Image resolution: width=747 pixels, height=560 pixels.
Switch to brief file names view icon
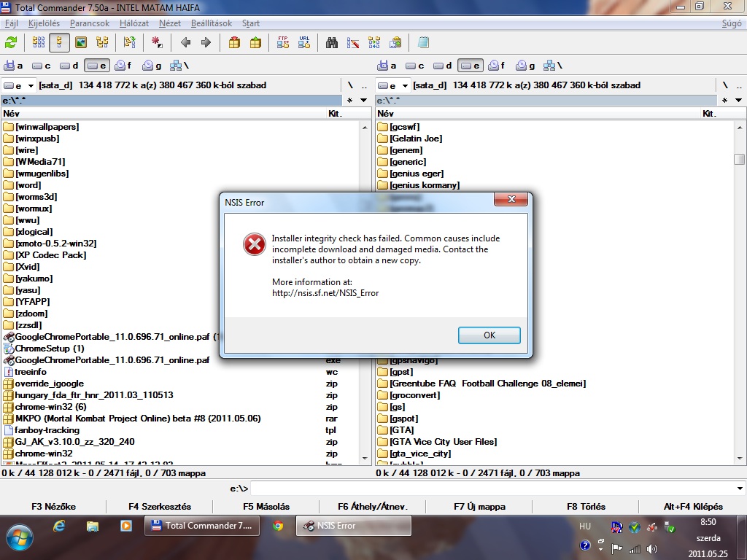tap(39, 43)
